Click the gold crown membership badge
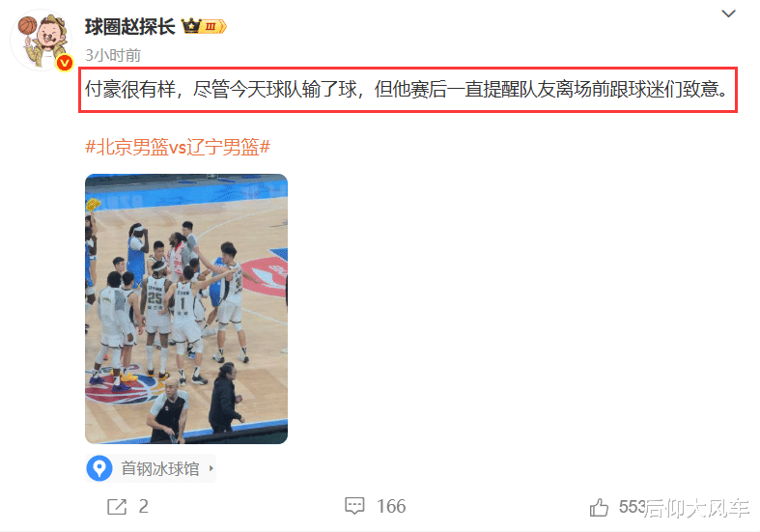This screenshot has width=760, height=532. 191,26
